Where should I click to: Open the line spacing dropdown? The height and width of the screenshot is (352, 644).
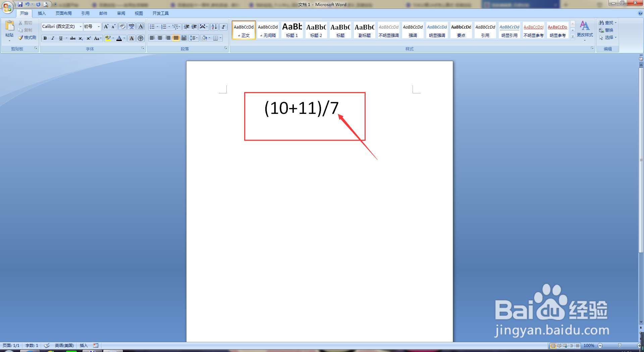(x=194, y=38)
